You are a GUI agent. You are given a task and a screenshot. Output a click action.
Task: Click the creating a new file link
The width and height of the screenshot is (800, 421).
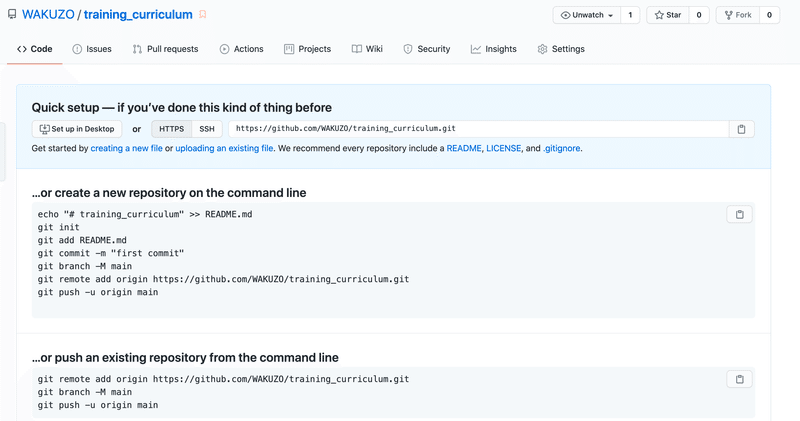[126, 148]
